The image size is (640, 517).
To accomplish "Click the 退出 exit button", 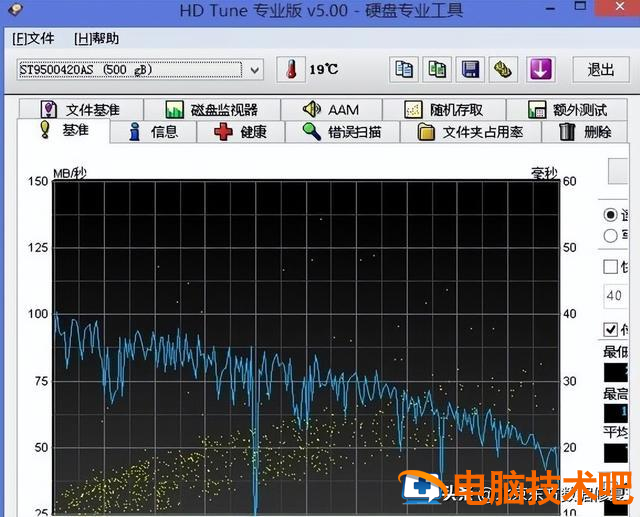I will point(601,70).
